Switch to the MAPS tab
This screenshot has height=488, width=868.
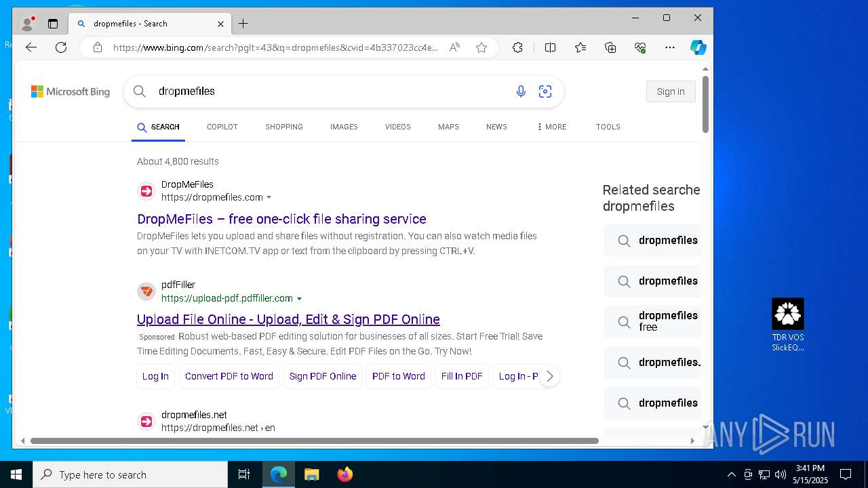(448, 127)
